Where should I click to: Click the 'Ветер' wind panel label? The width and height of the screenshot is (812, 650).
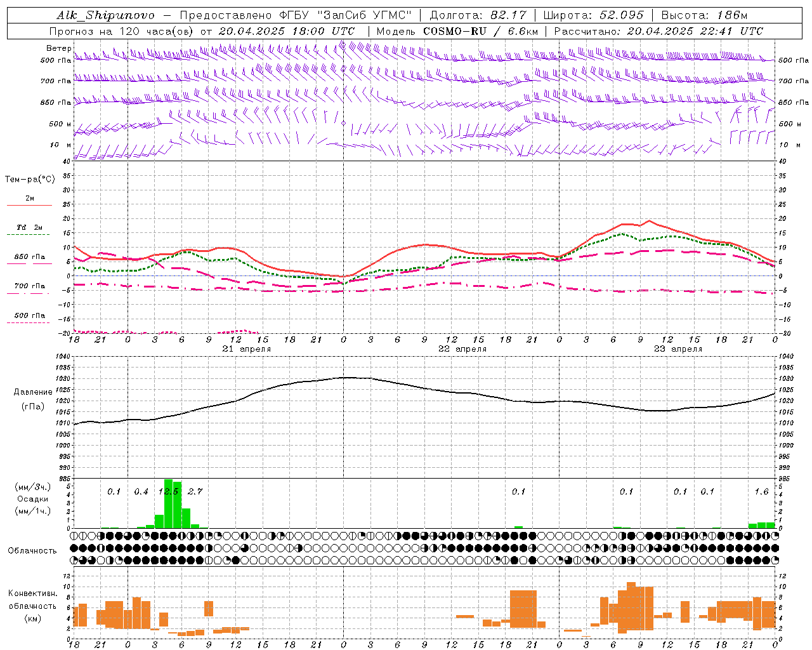[x=59, y=48]
